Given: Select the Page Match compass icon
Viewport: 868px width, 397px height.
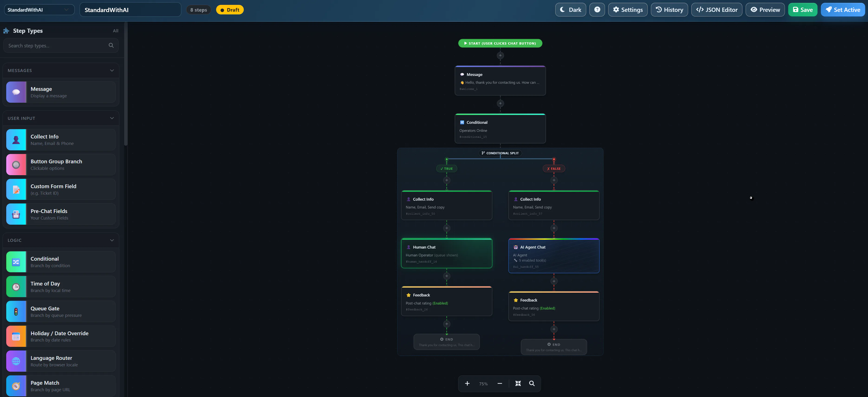Looking at the screenshot, I should 16,386.
